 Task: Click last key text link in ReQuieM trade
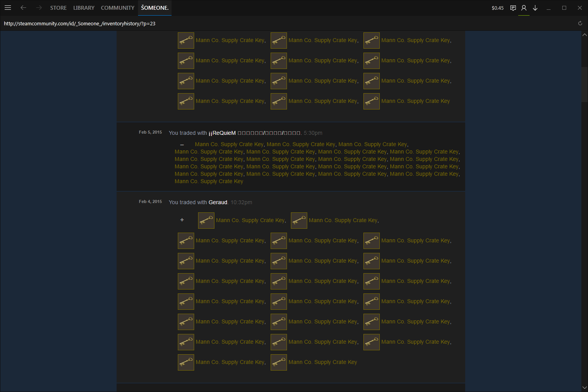[x=209, y=181]
